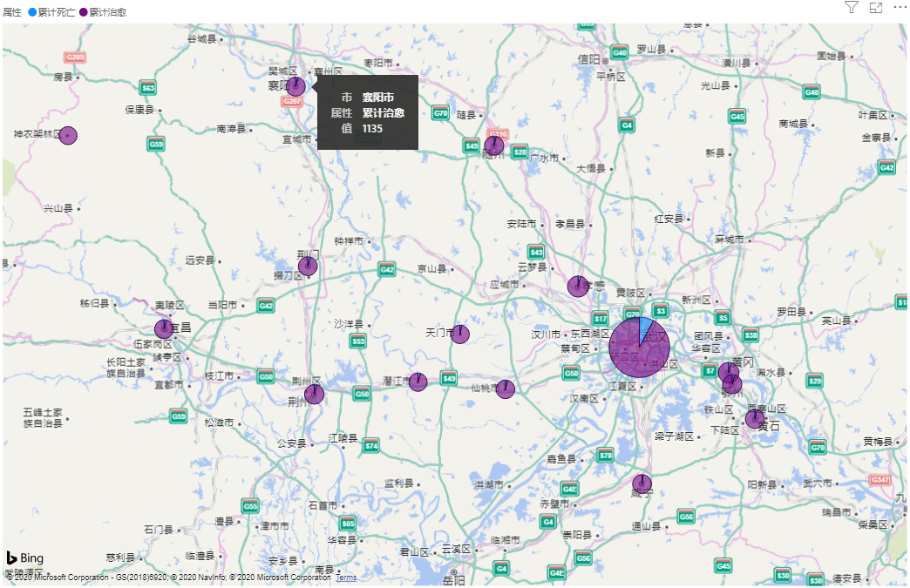
Task: Click the 黄石 pie marker
Action: click(x=755, y=419)
